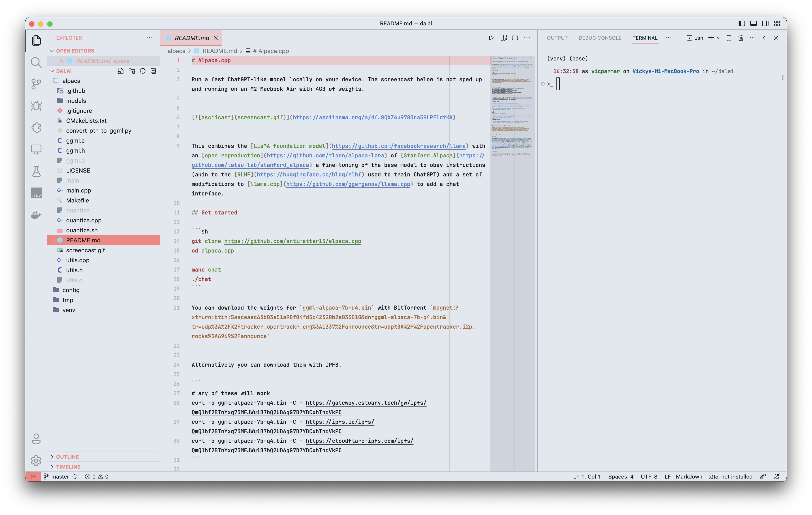Viewport: 812px width, 515px height.
Task: Open the .ENV extension icon
Action: pos(36,193)
